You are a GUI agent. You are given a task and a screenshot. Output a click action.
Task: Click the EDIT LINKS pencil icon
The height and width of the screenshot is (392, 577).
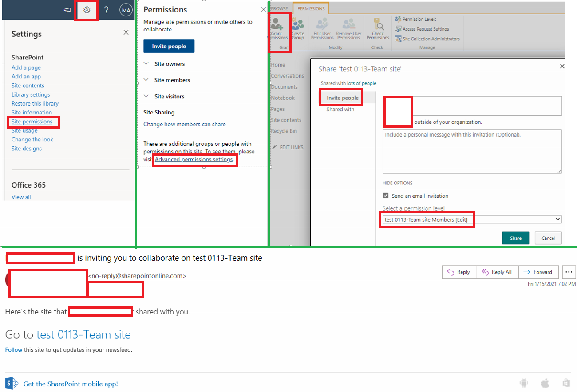[274, 147]
